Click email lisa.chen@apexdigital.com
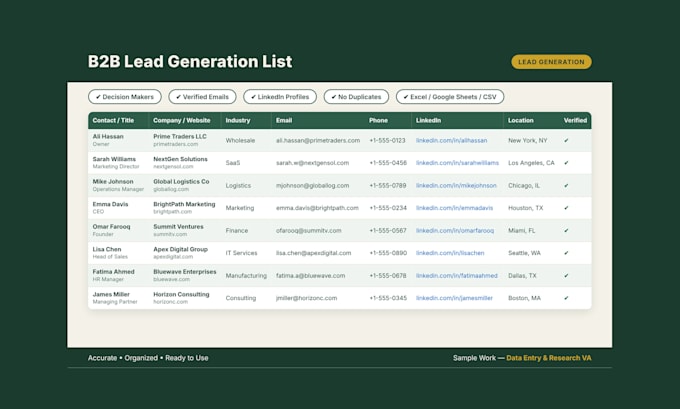The width and height of the screenshot is (680, 409). click(314, 253)
